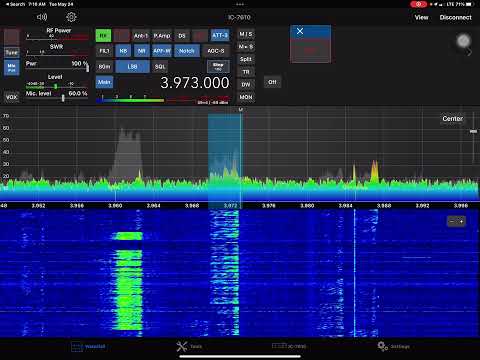Viewport: 480px width, 360px height.
Task: Toggle the green RX button
Action: pyautogui.click(x=103, y=35)
